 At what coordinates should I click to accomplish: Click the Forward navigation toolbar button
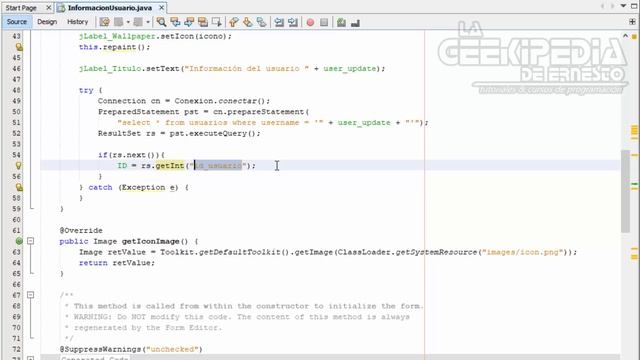pos(138,22)
